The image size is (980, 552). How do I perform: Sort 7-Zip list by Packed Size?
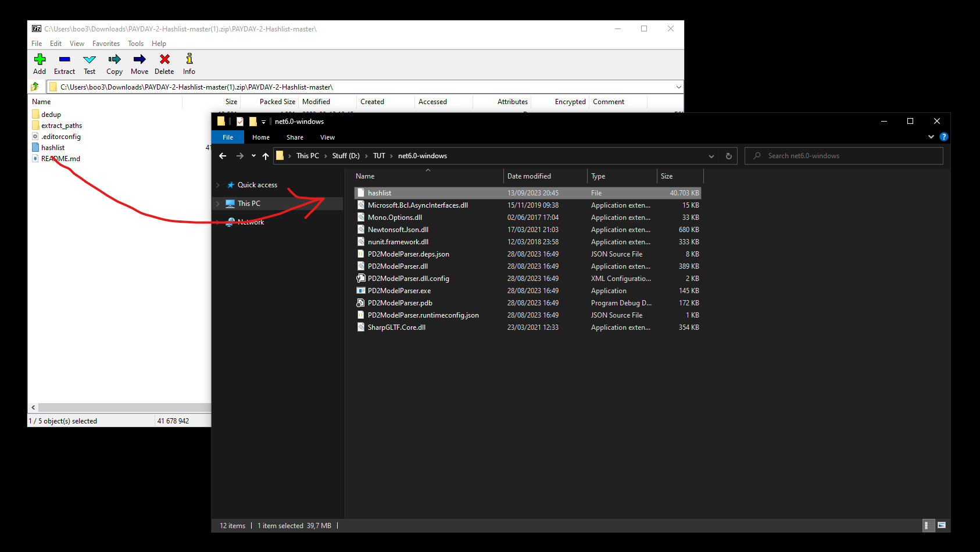277,102
